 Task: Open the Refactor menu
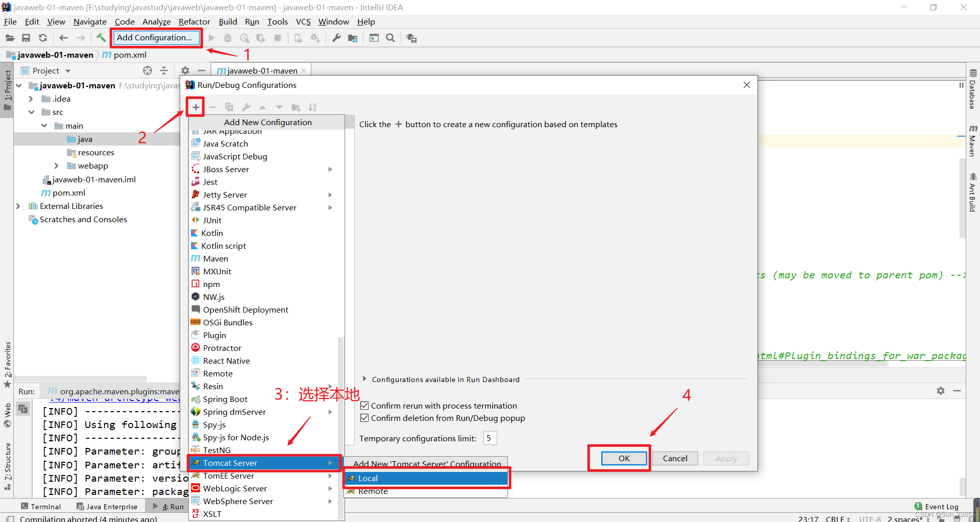(x=194, y=21)
